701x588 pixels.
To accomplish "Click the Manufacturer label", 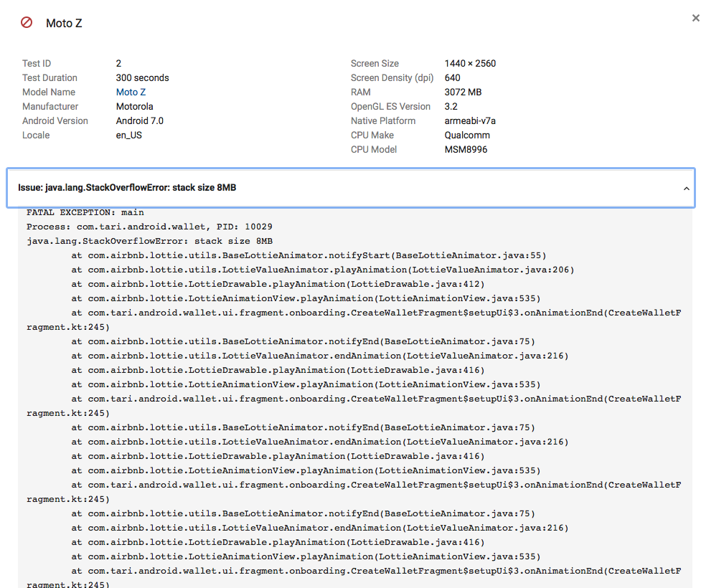I will point(50,106).
